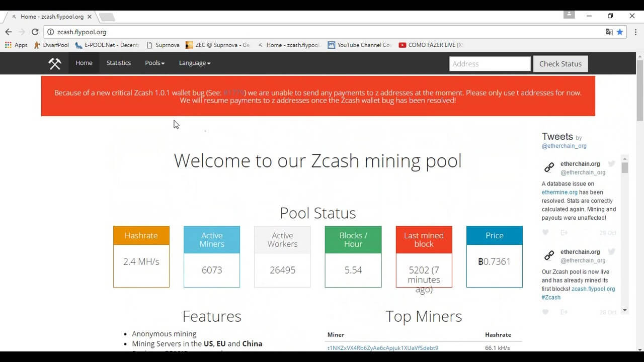Reload the page with the refresh icon
This screenshot has height=362, width=644.
pos(35,32)
